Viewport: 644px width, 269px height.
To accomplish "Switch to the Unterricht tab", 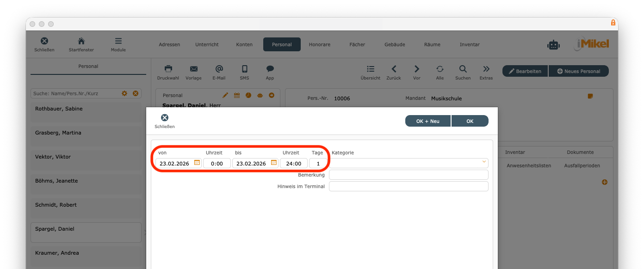I will point(207,44).
